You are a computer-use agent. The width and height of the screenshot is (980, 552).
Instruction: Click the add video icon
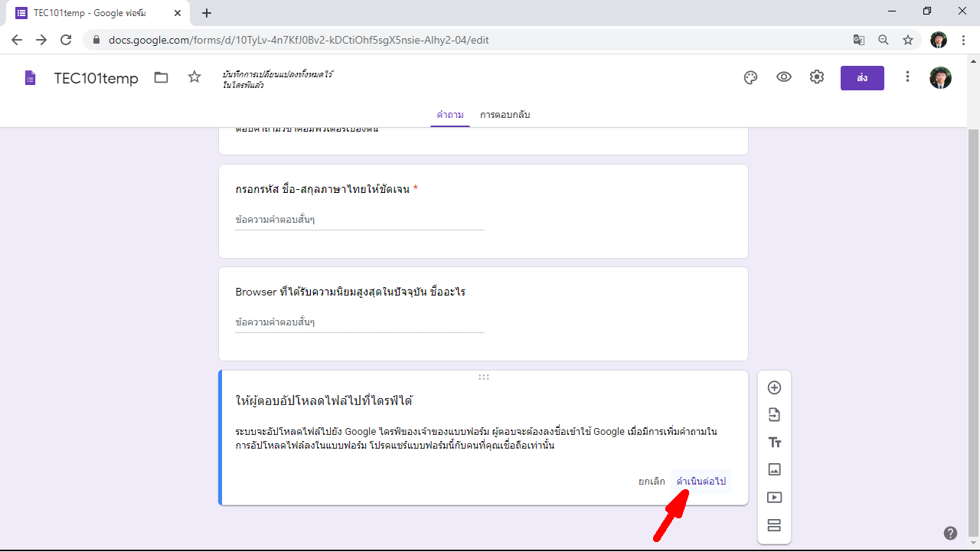coord(774,497)
